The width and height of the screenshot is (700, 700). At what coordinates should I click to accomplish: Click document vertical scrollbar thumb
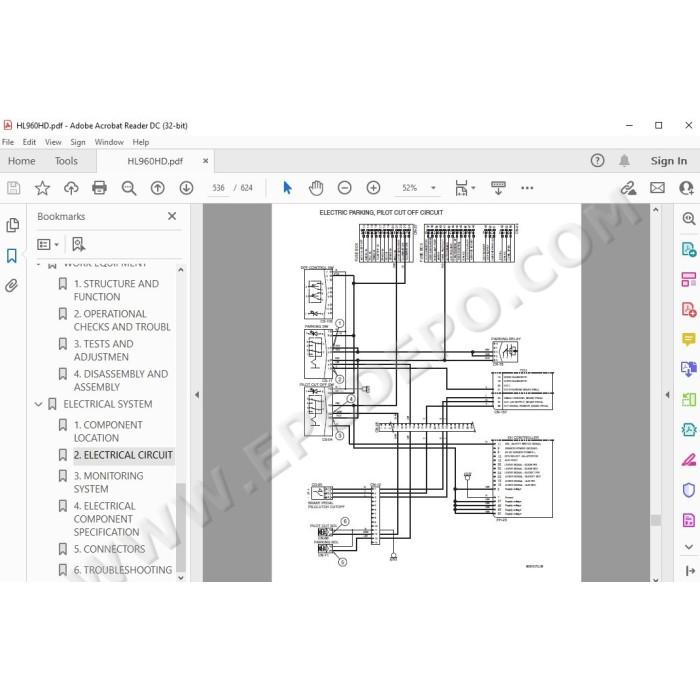click(x=656, y=520)
